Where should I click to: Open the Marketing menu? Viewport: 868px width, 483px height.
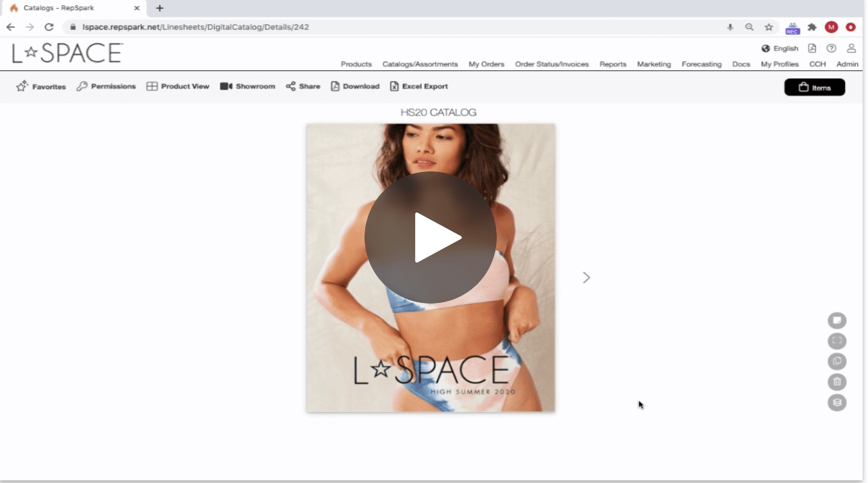654,64
